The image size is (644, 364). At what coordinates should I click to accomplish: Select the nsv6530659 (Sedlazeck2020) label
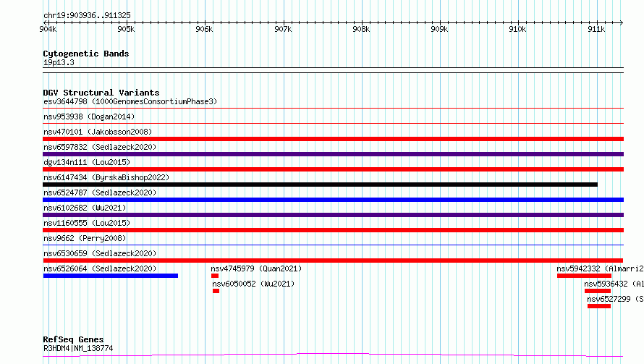click(x=100, y=253)
